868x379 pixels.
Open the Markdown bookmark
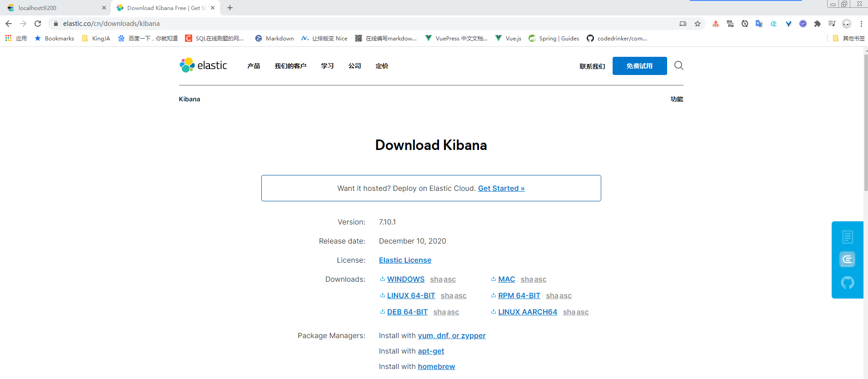pos(274,38)
